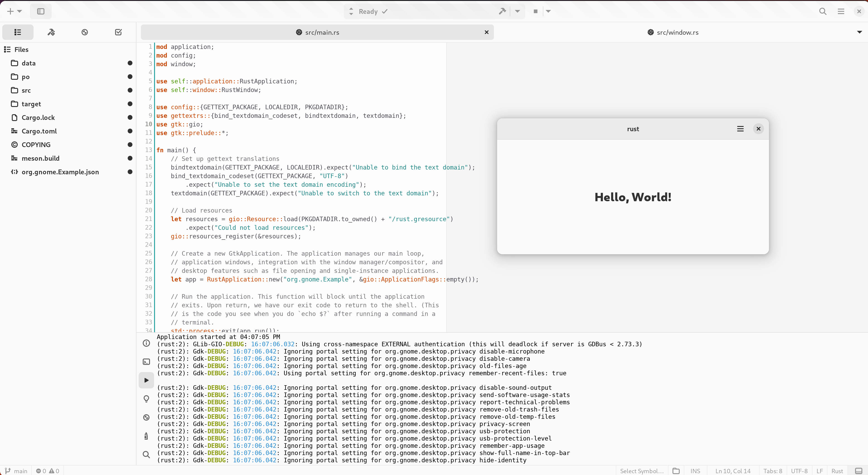
Task: Show the terminal panel icon
Action: tap(146, 362)
